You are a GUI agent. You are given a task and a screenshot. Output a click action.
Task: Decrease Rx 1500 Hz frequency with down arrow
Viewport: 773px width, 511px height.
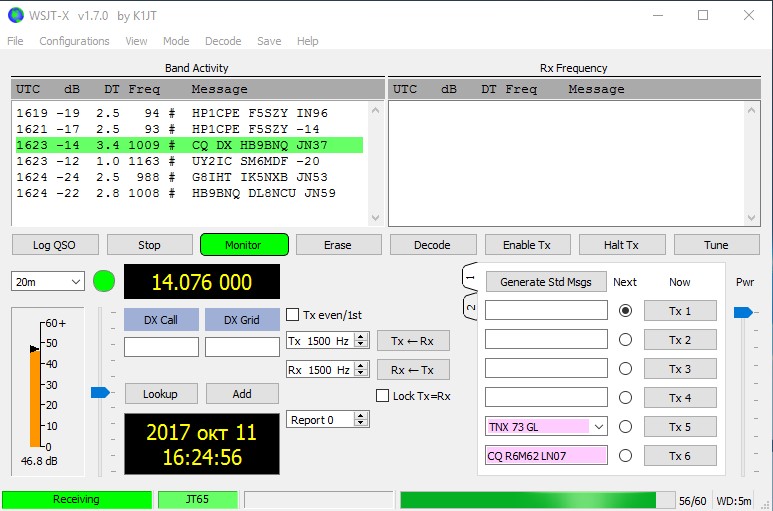(x=361, y=373)
